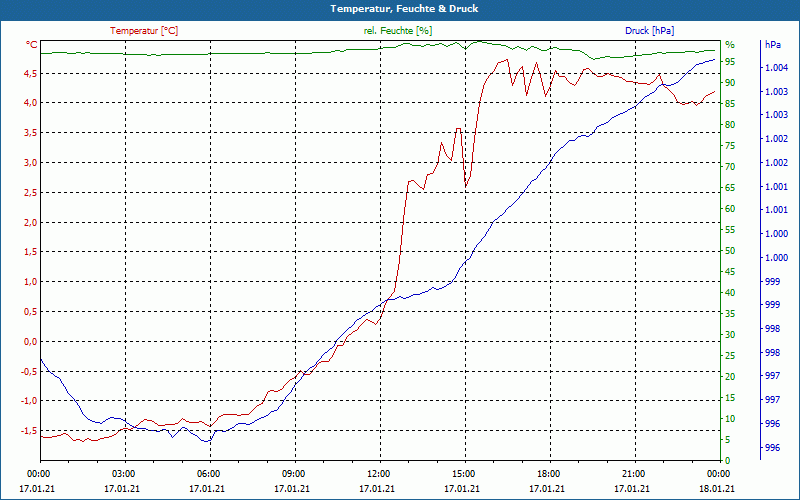Click the '1.004' value on blue pressure axis
The width and height of the screenshot is (800, 500).
(777, 67)
